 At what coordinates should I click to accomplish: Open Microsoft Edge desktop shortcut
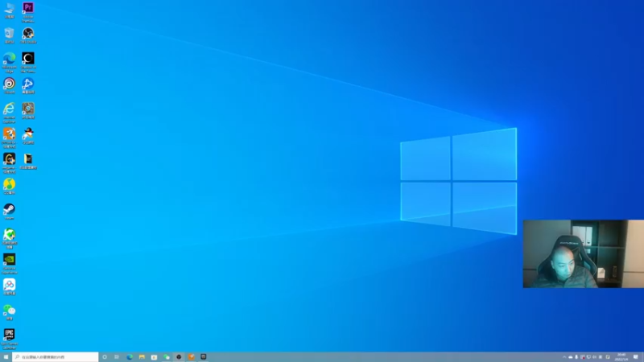point(9,63)
